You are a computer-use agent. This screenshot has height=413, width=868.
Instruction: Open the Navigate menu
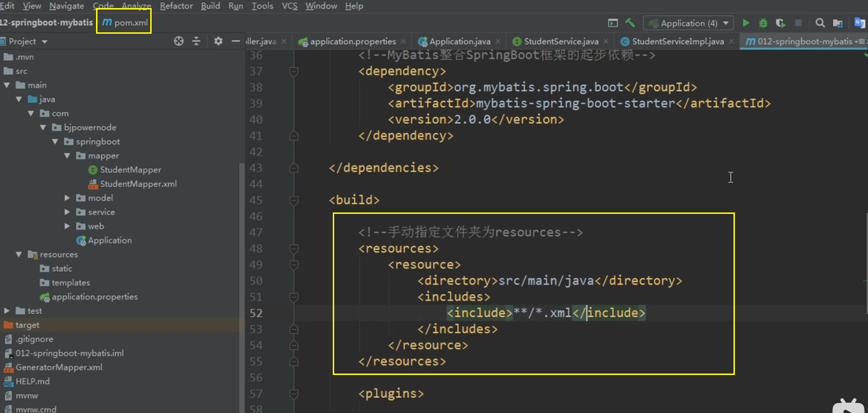tap(67, 6)
